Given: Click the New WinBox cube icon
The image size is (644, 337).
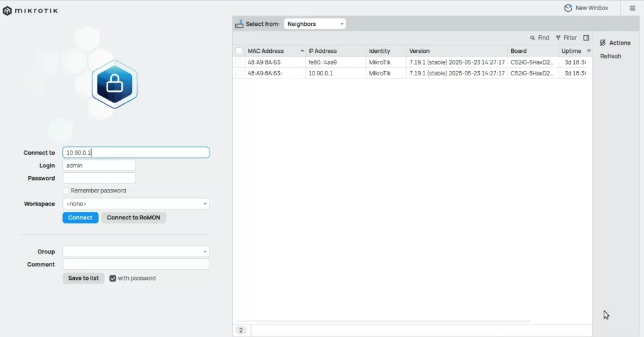Looking at the screenshot, I should (x=568, y=8).
